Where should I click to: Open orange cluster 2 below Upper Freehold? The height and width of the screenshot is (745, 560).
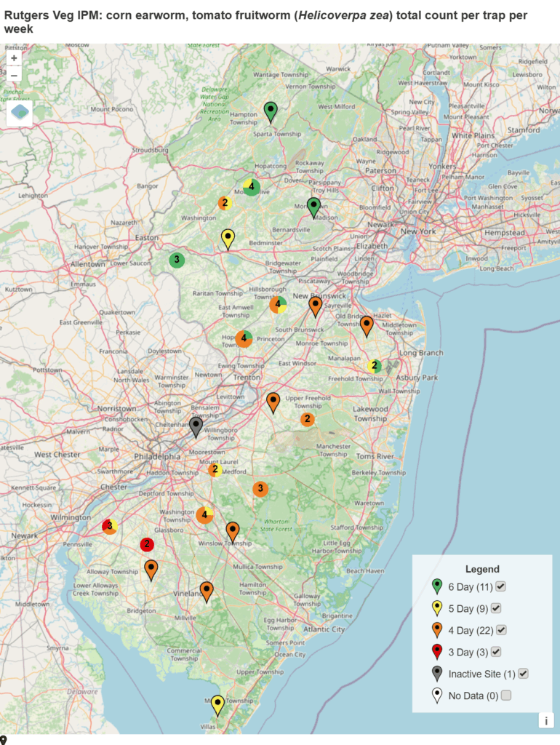coord(308,419)
